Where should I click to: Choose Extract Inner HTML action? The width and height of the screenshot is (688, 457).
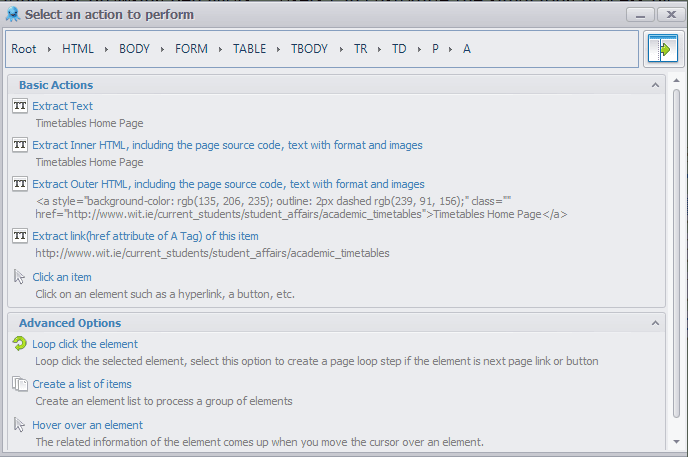[227, 145]
